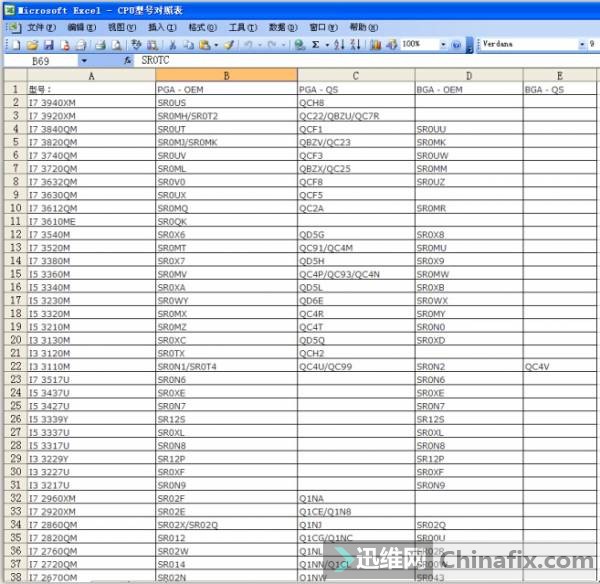Click the New workbook icon
The height and width of the screenshot is (584, 600).
[x=16, y=45]
